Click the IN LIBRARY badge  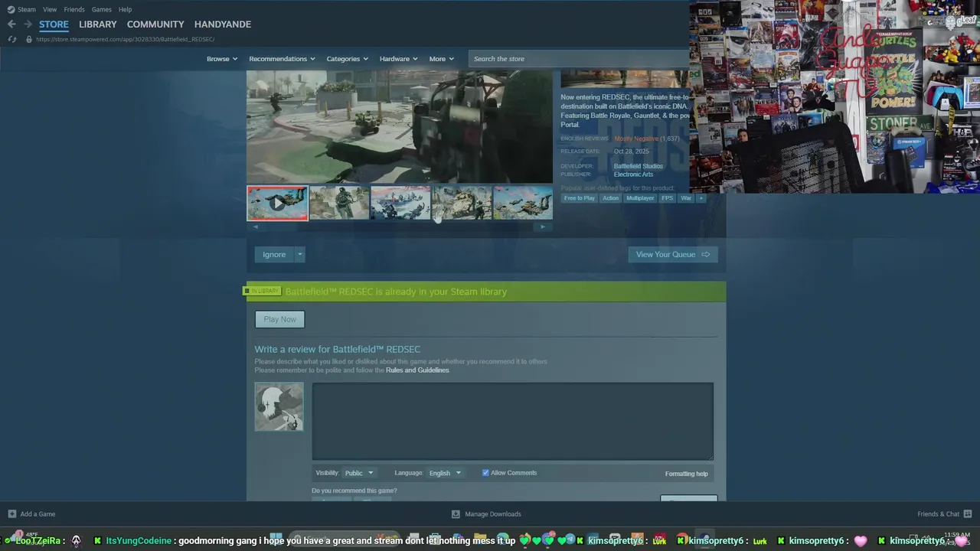click(262, 291)
